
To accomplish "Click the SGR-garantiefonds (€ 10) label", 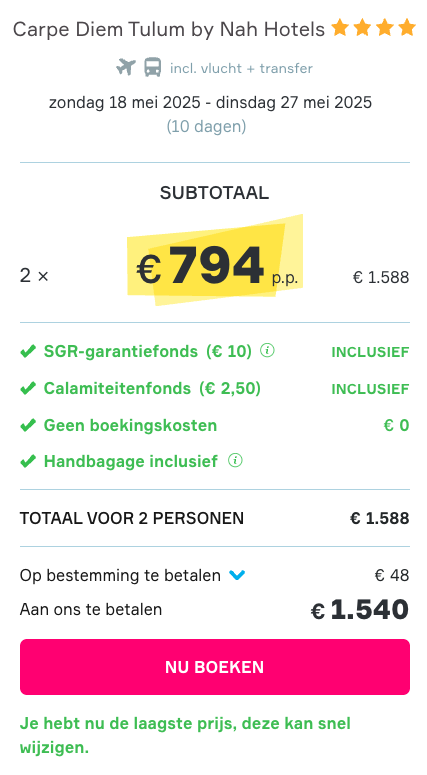I will coord(148,351).
